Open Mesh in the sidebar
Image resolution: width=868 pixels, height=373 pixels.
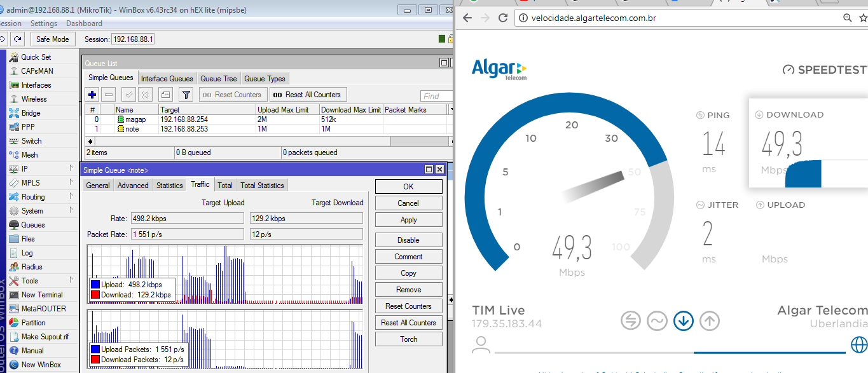(x=29, y=155)
